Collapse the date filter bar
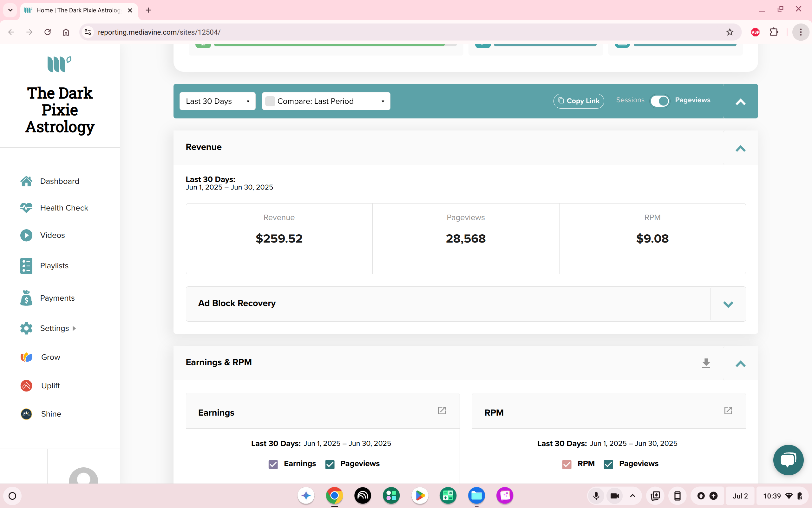 (740, 102)
